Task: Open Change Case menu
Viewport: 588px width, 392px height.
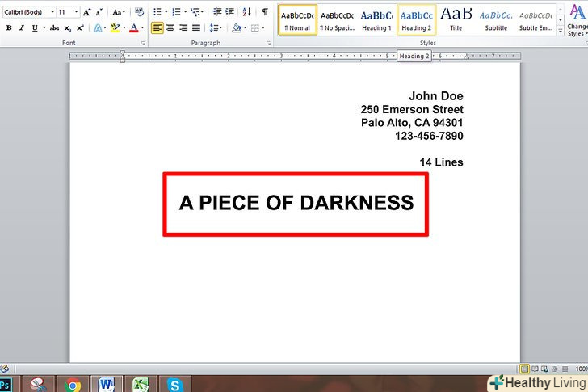Action: tap(119, 12)
